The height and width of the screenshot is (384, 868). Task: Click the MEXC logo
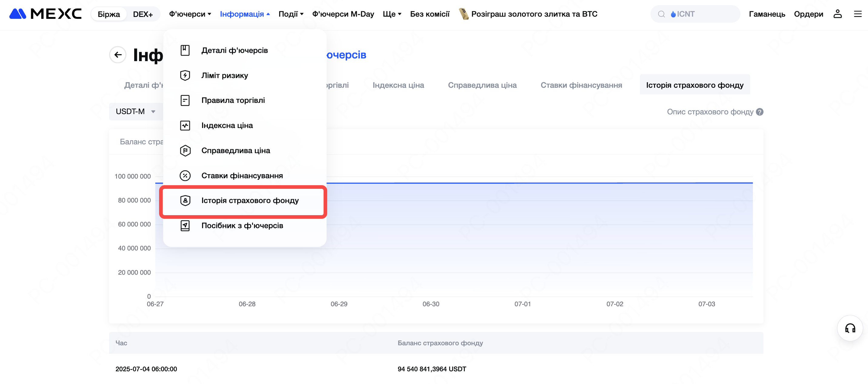coord(45,14)
